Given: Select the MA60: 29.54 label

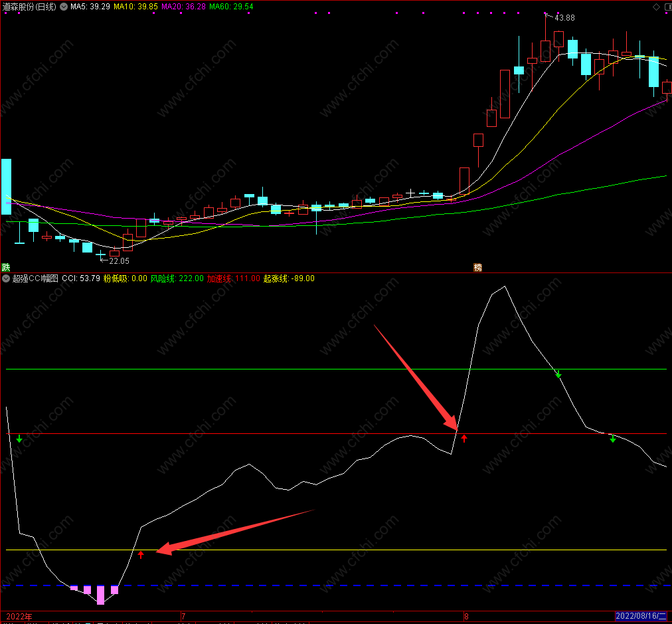Looking at the screenshot, I should click(x=231, y=7).
